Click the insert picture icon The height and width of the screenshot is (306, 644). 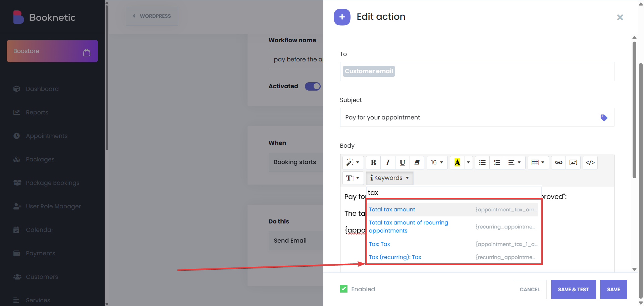(573, 163)
